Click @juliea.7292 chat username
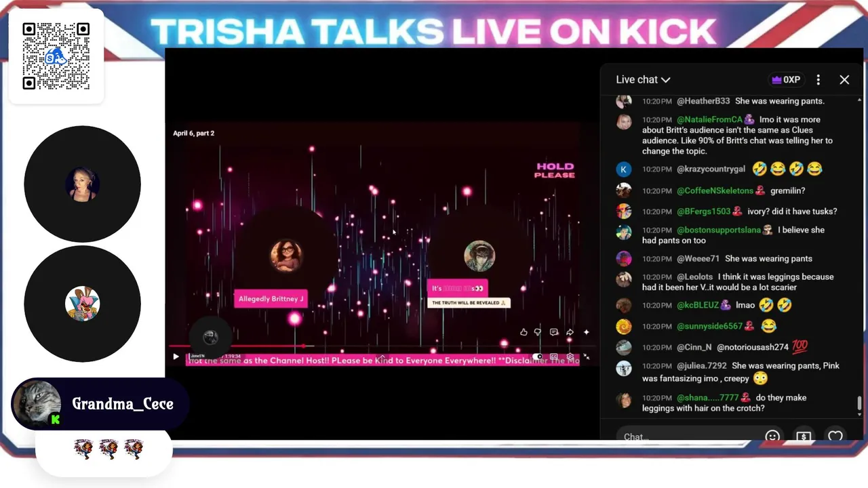This screenshot has width=868, height=488. 702,365
